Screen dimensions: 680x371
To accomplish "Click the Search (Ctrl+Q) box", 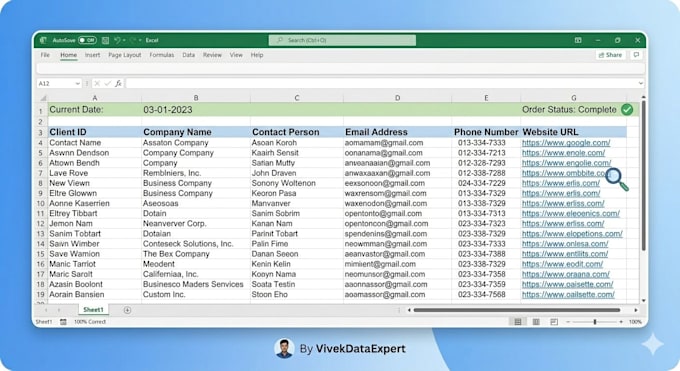I will (342, 40).
